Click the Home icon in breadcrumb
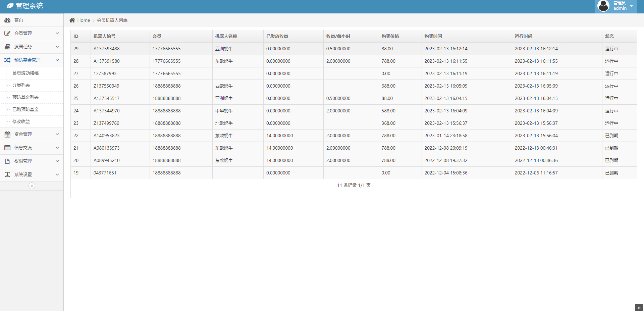 (x=72, y=20)
